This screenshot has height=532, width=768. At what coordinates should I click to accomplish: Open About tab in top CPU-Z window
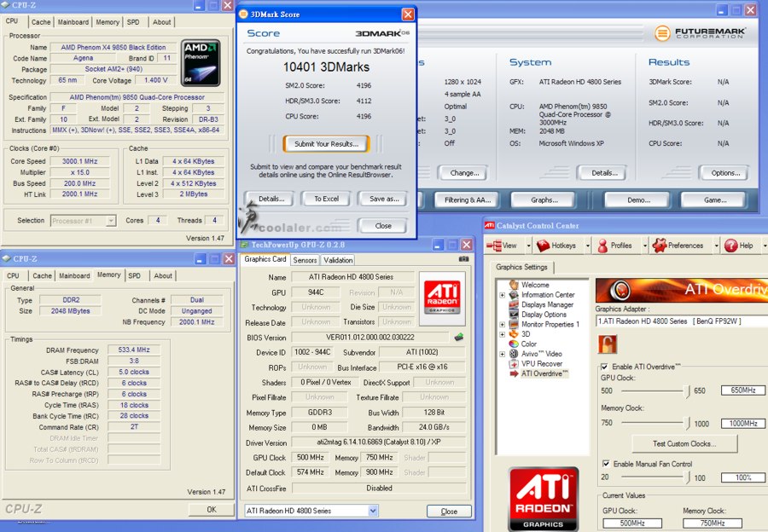point(161,22)
